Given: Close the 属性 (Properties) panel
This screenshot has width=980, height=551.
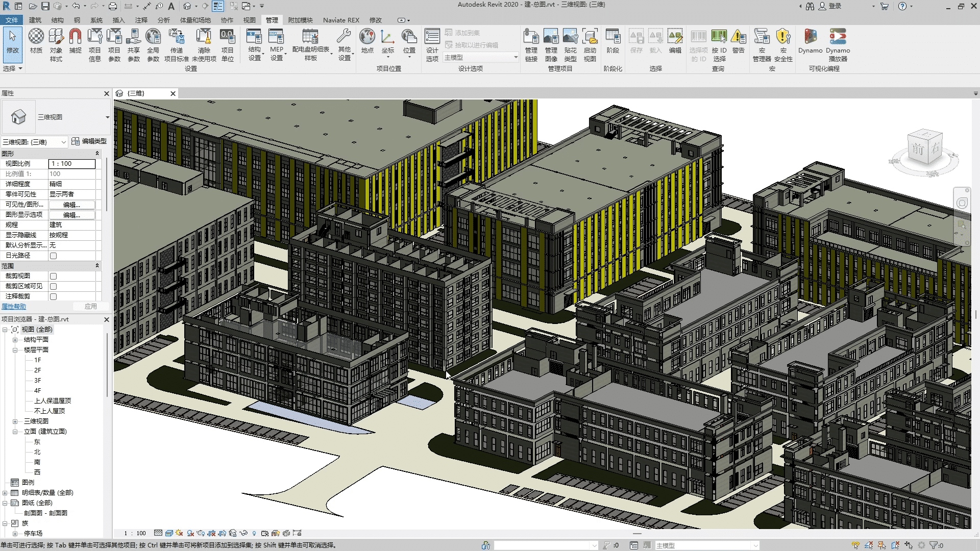Looking at the screenshot, I should (107, 93).
